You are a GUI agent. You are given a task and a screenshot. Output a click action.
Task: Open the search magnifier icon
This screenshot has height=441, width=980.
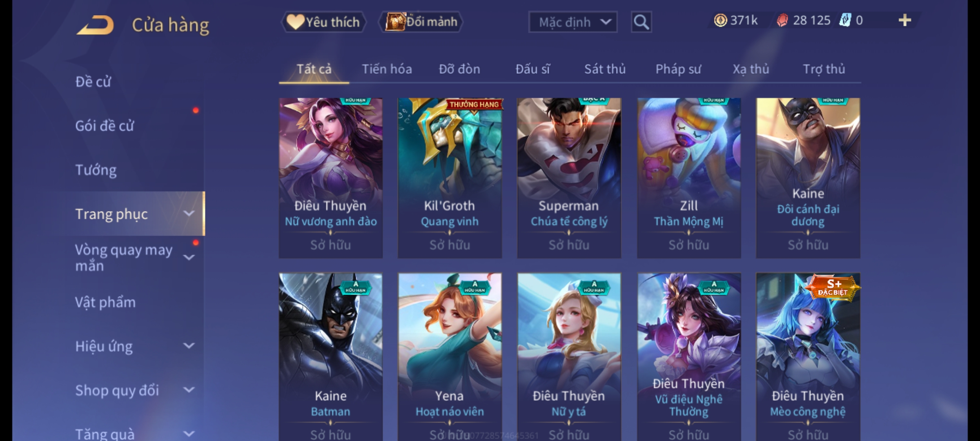pos(641,22)
